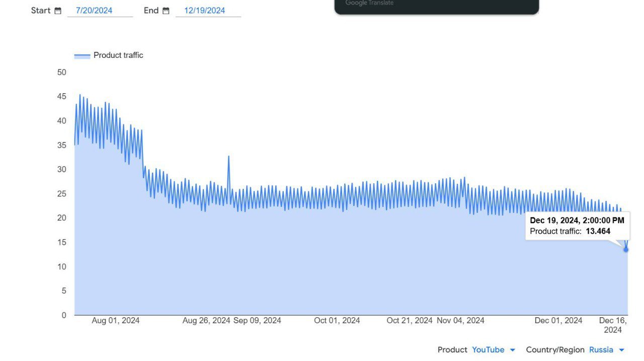Click the Nov 04, 2024 axis label
This screenshot has height=361, width=644.
(x=460, y=321)
